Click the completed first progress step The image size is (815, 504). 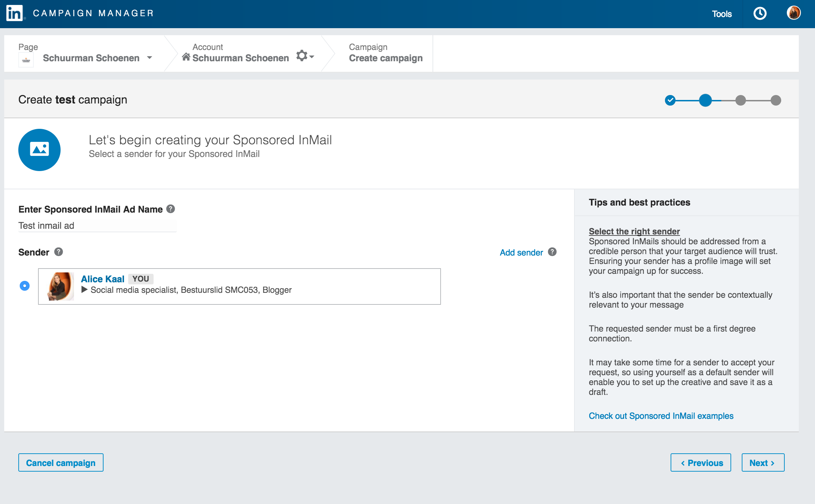point(670,100)
